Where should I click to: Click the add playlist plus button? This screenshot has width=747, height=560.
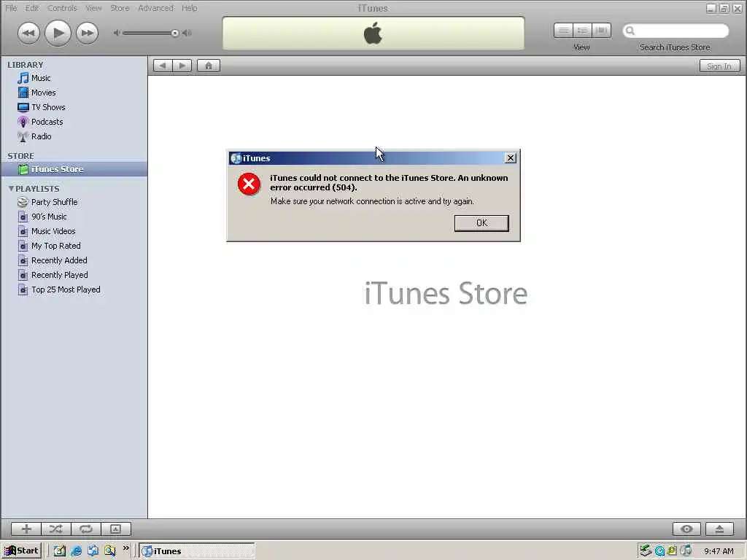26,529
